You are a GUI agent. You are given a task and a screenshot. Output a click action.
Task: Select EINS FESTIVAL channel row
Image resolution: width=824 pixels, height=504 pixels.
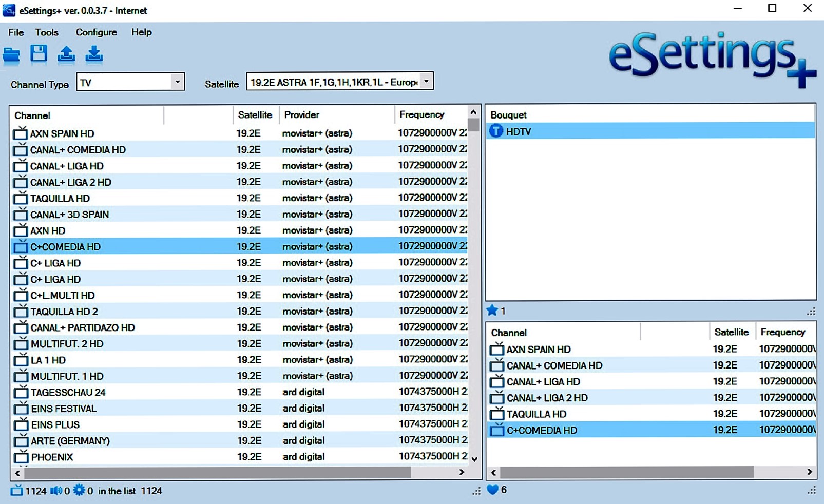(x=239, y=409)
